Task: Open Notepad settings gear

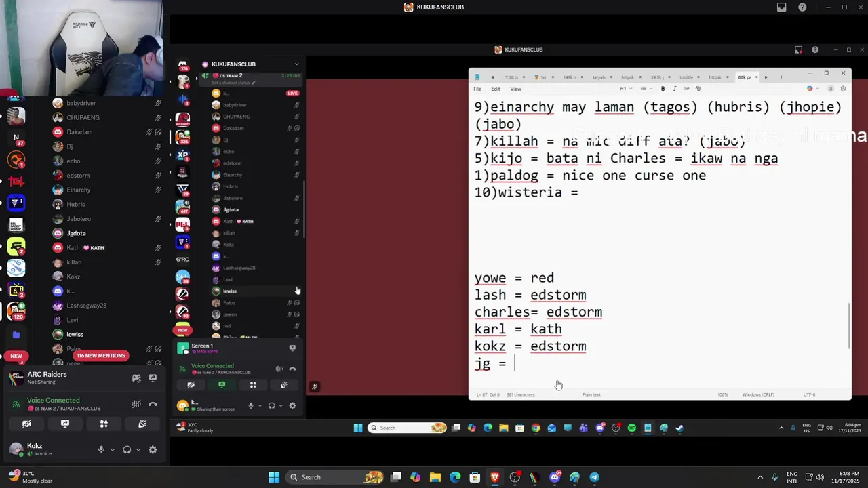Action: coord(843,89)
